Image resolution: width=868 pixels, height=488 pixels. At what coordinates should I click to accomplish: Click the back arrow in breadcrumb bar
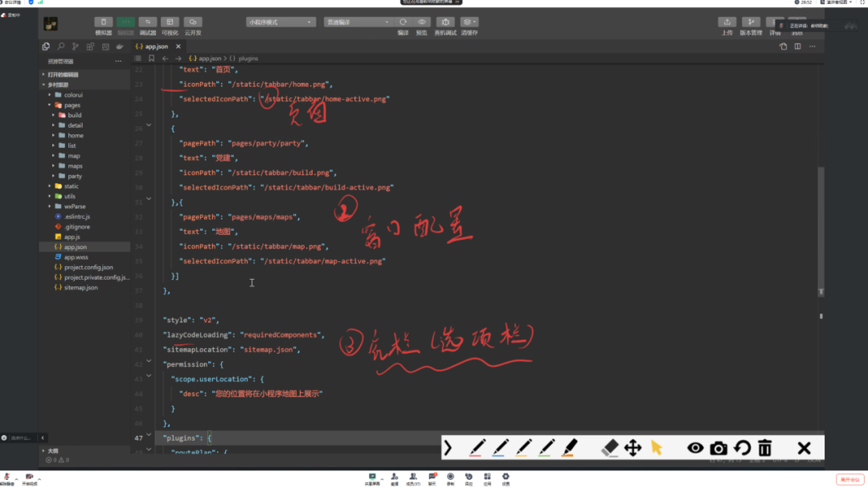click(165, 58)
